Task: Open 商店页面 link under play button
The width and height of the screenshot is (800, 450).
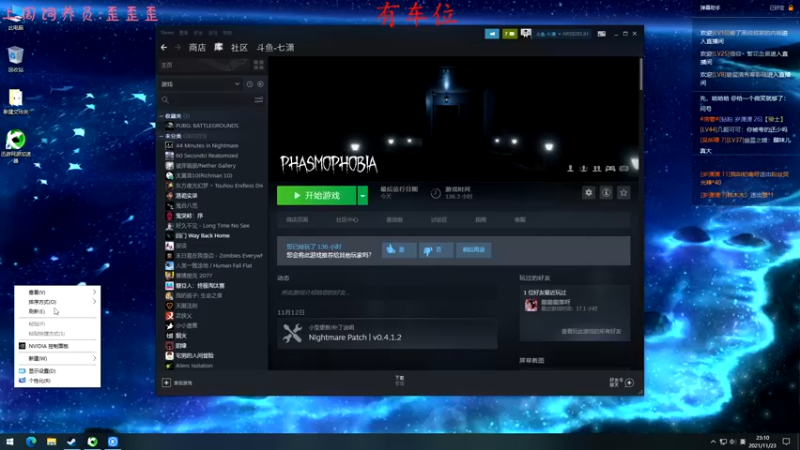Action: point(297,220)
